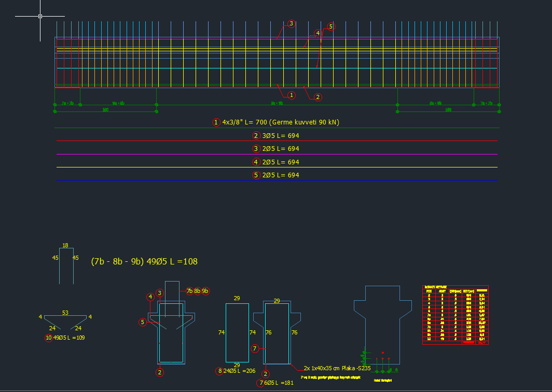This screenshot has height=392, width=552.
Task: Pick the 8b callout bubble
Action: 197,291
